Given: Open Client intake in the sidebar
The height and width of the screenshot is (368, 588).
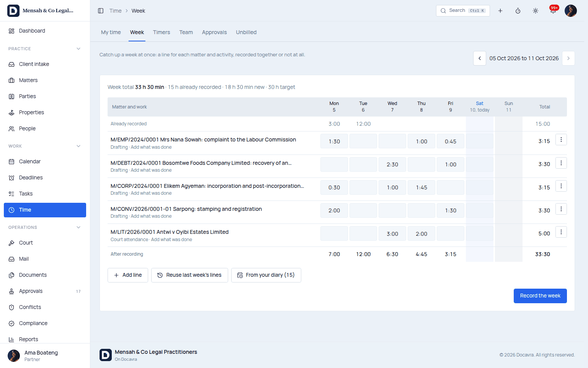Looking at the screenshot, I should (x=45, y=64).
